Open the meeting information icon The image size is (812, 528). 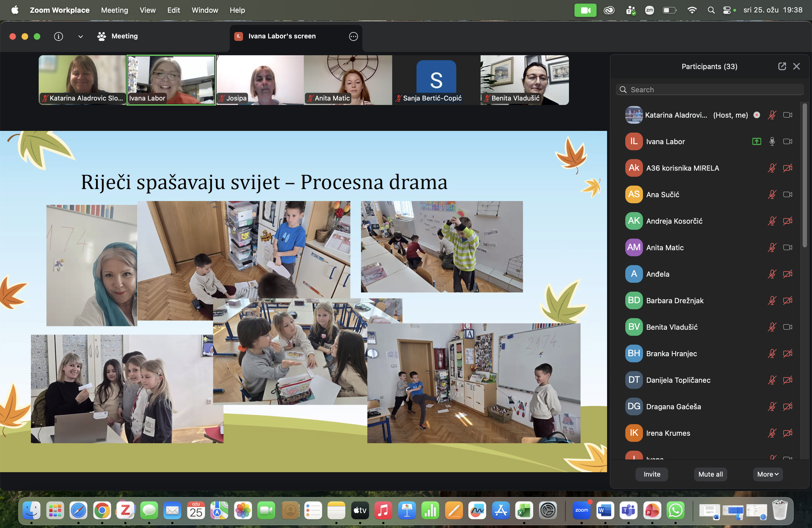coord(58,36)
